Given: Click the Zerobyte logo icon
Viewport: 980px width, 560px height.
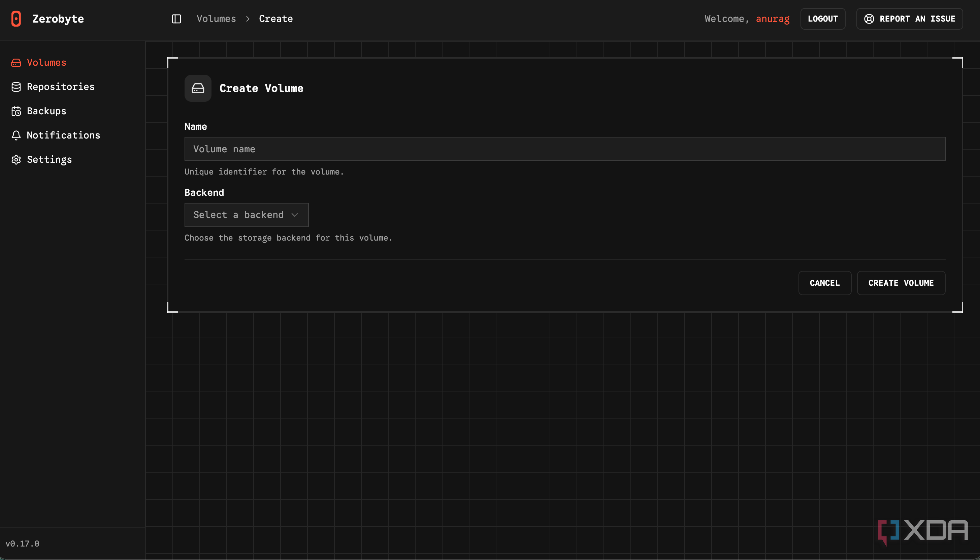Looking at the screenshot, I should pos(16,19).
